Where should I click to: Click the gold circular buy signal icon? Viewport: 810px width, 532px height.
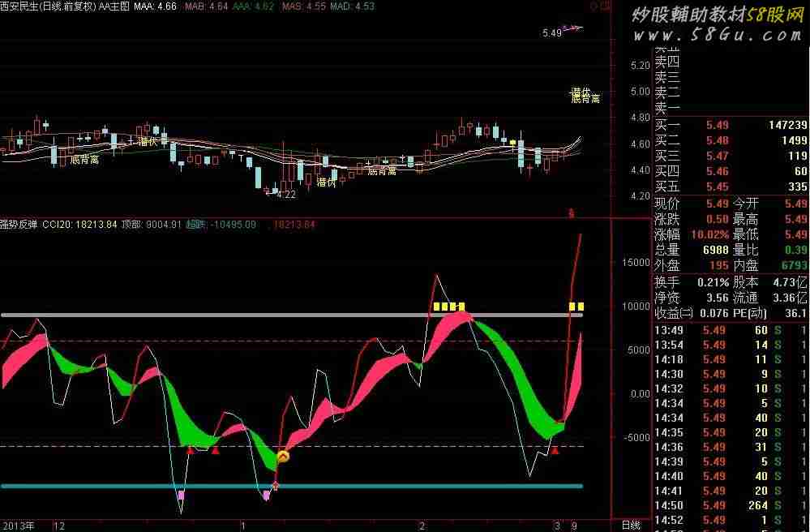[283, 457]
